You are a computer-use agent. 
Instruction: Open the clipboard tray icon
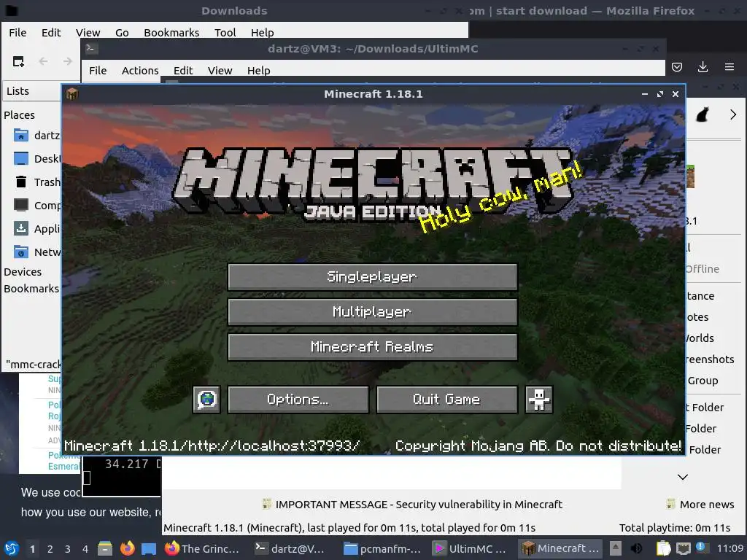[x=663, y=548]
